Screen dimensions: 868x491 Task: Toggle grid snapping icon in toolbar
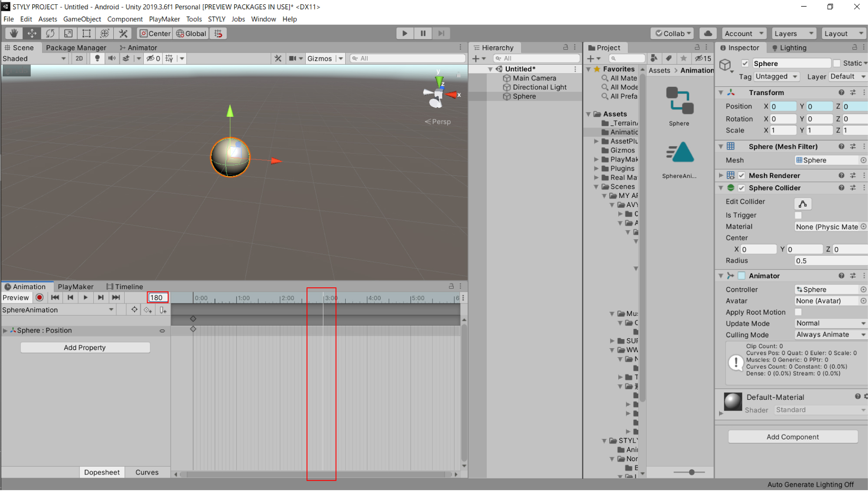(x=218, y=33)
